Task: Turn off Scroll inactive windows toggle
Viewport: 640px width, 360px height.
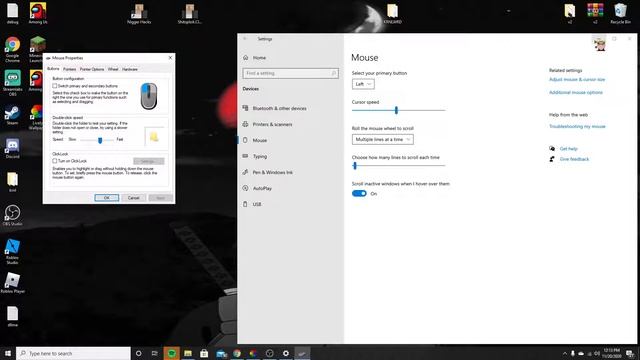Action: (x=359, y=193)
